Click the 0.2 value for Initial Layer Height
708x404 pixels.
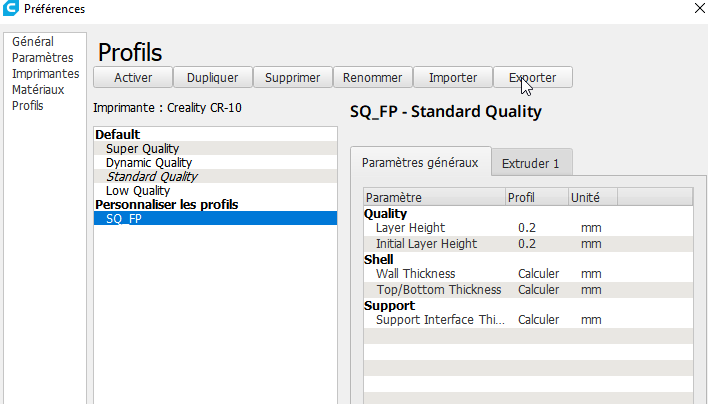pos(526,244)
